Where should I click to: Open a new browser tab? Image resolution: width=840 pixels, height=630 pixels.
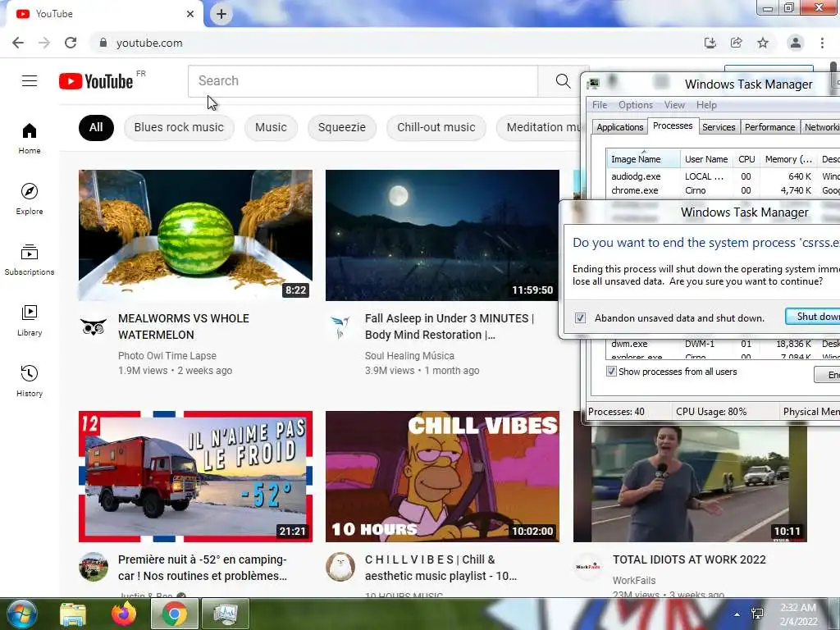(x=221, y=14)
